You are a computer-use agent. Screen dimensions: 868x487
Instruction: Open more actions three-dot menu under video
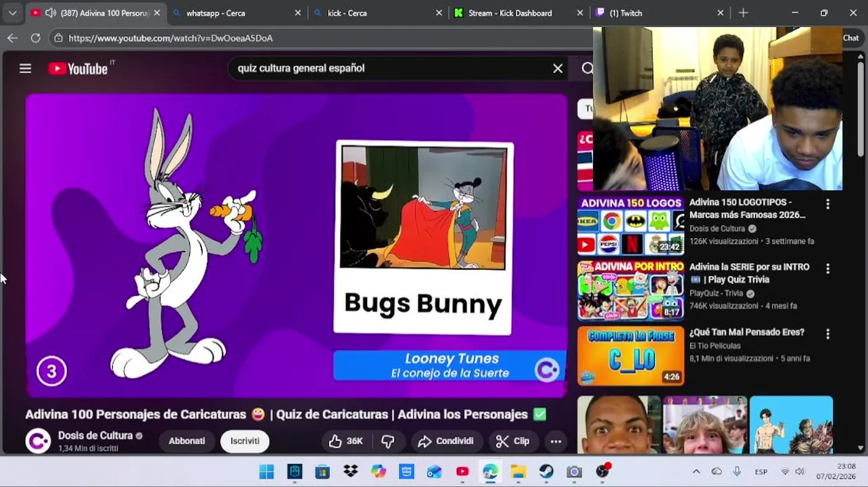pyautogui.click(x=556, y=441)
